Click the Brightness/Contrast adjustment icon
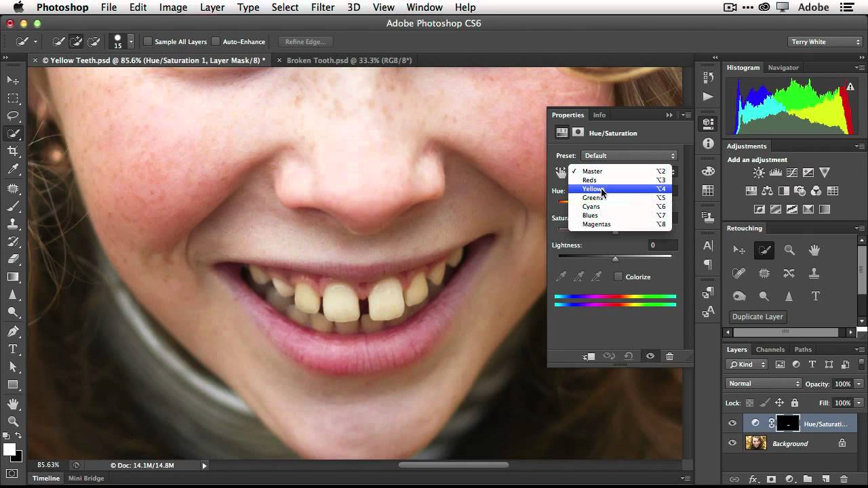This screenshot has height=488, width=868. click(759, 173)
